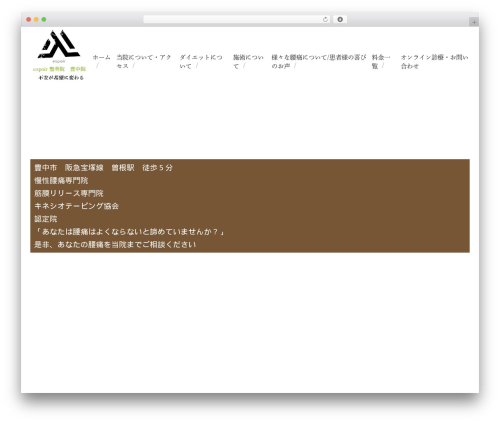
Task: Focus the browser address bar
Action: tap(237, 20)
